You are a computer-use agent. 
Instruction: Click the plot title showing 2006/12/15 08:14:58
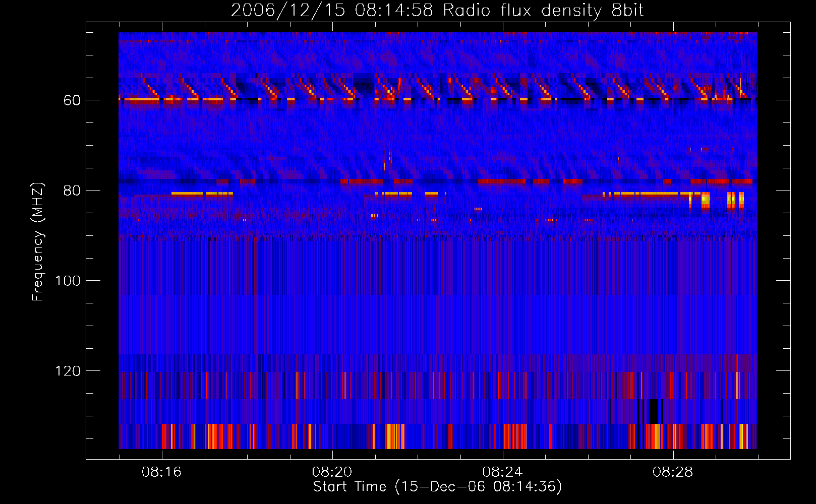[438, 11]
